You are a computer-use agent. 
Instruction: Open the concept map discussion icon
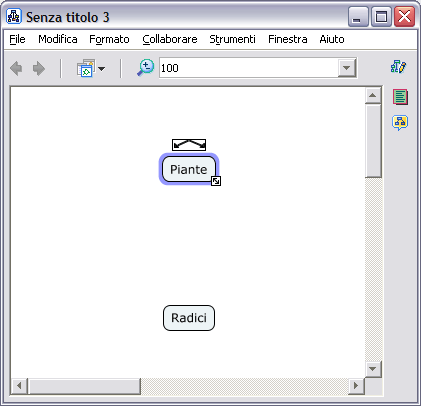pos(400,123)
